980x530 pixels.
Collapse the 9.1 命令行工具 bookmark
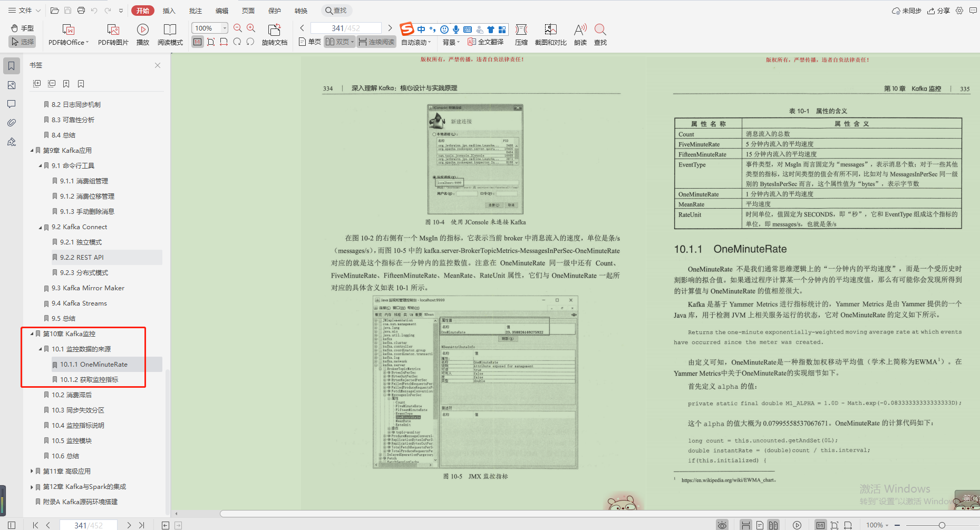[40, 166]
